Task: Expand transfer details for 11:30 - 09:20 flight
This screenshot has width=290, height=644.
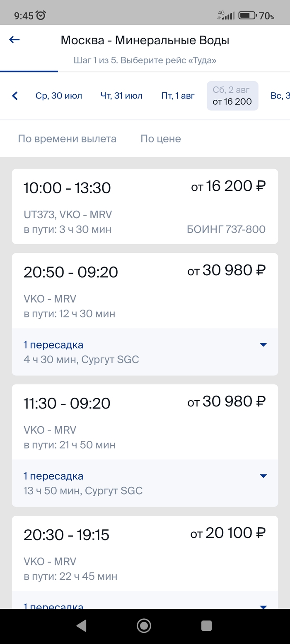Action: (263, 476)
